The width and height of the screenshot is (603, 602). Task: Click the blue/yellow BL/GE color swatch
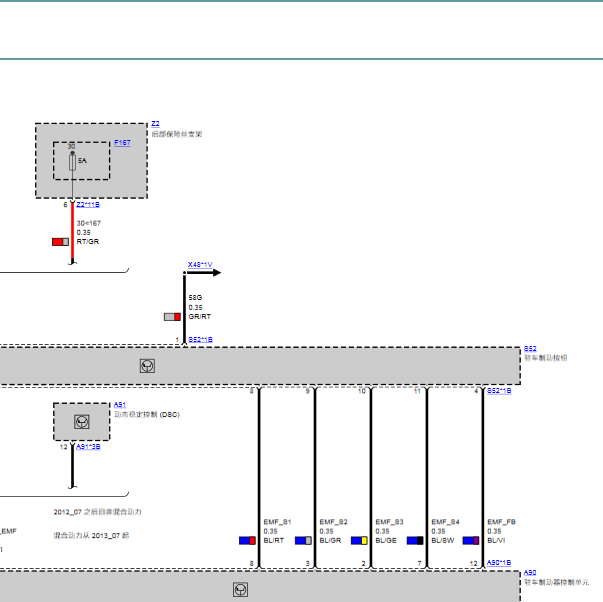[x=359, y=541]
